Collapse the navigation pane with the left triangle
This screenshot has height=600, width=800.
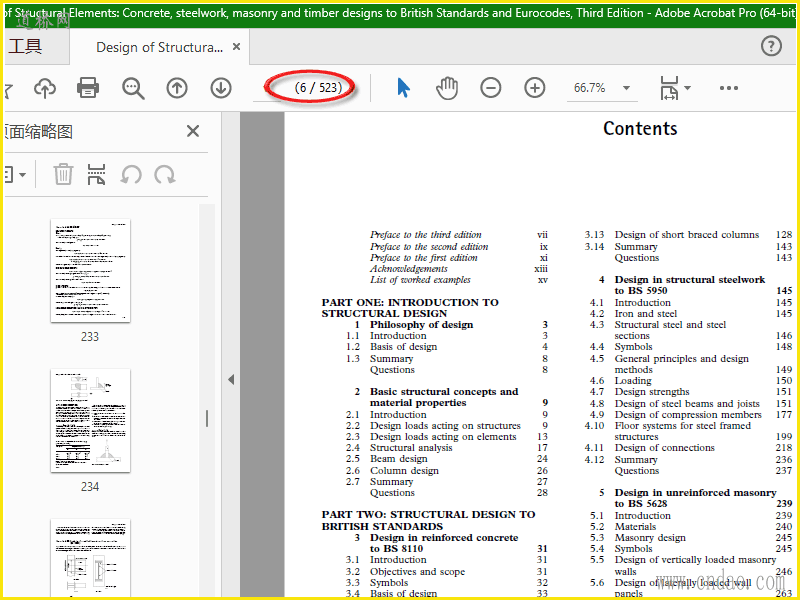coord(231,379)
